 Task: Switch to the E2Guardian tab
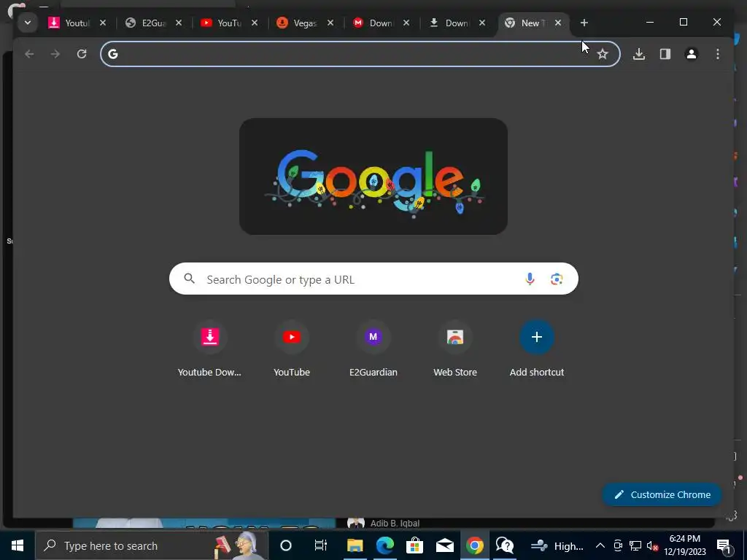146,23
